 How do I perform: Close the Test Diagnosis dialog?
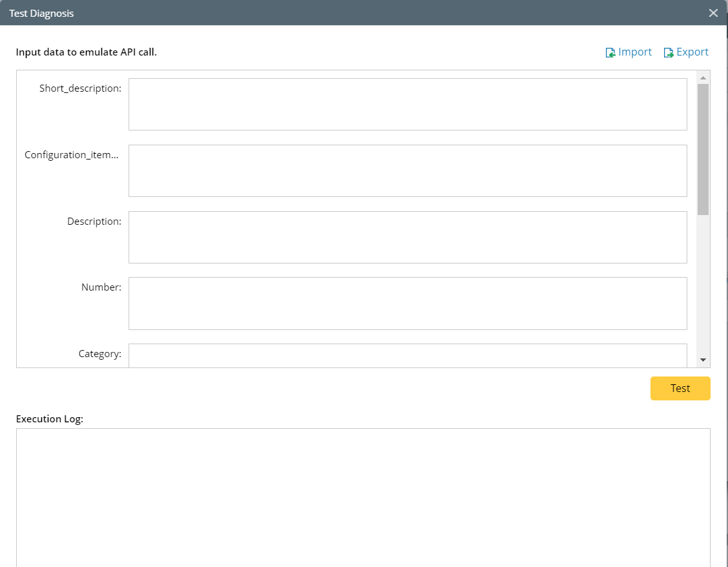click(714, 13)
